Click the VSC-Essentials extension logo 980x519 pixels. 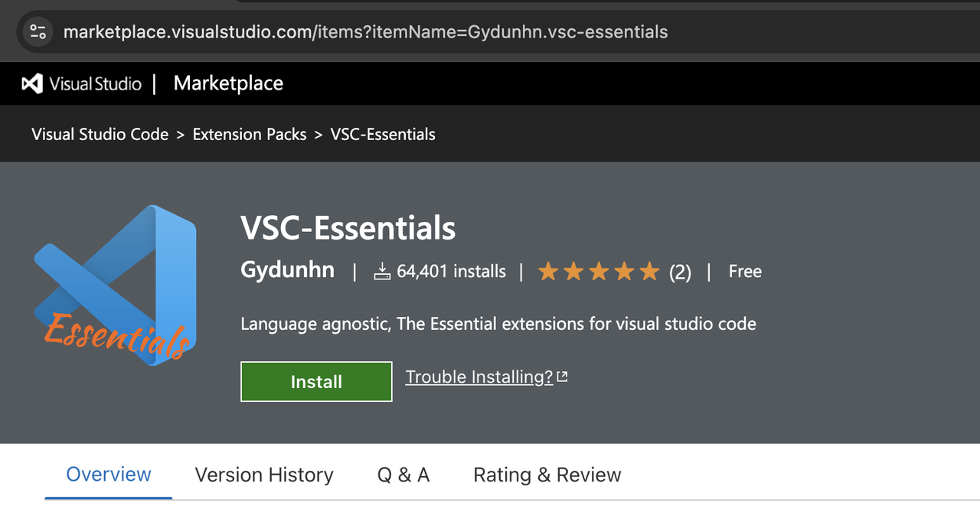point(115,285)
